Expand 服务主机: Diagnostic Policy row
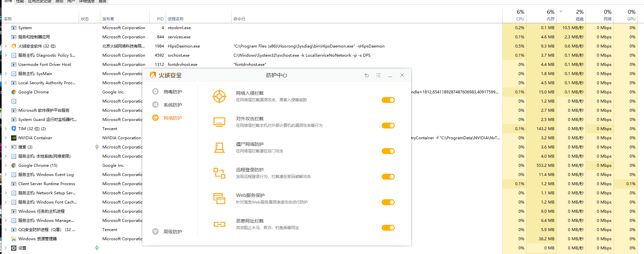The image size is (644, 254). (6, 55)
